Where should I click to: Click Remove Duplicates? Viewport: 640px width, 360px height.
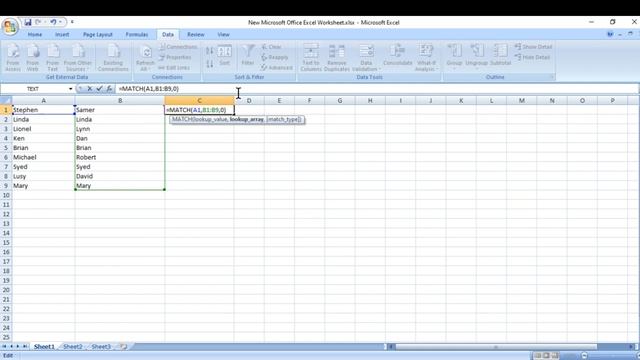point(337,58)
